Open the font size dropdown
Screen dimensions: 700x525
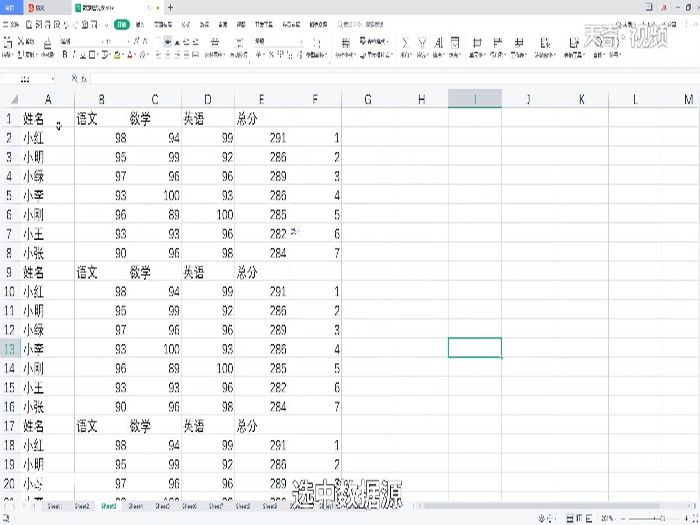coord(128,42)
